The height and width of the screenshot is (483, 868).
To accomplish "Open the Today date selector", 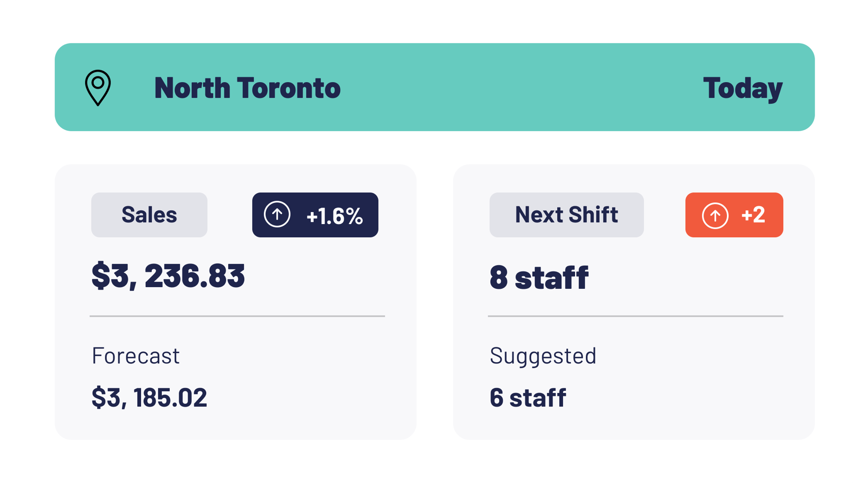I will [x=743, y=88].
